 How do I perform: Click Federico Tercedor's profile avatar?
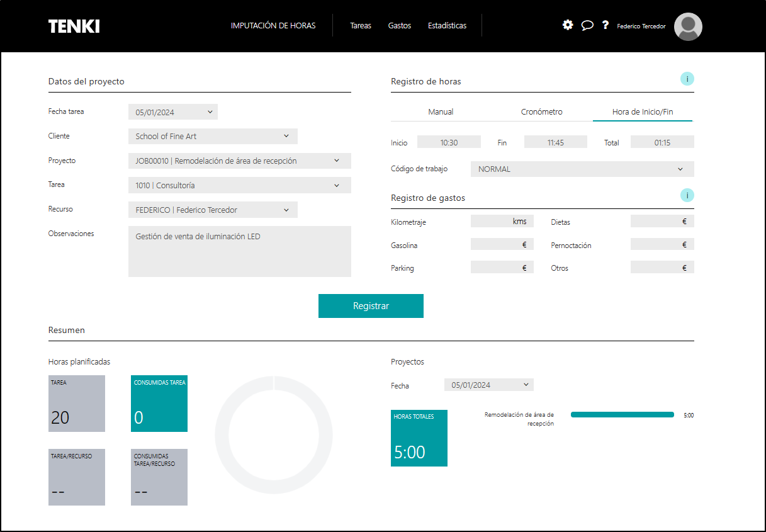pyautogui.click(x=688, y=26)
